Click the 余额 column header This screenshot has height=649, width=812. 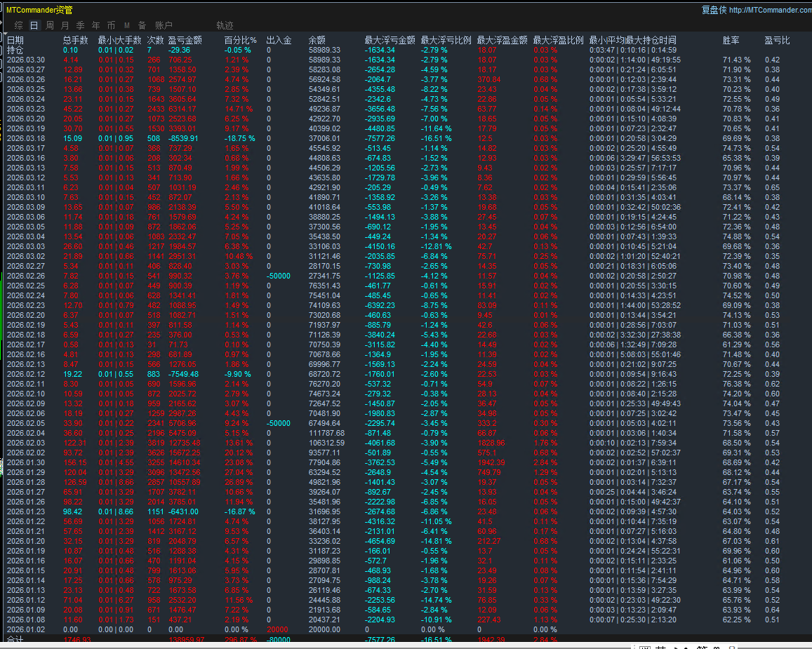tap(317, 41)
